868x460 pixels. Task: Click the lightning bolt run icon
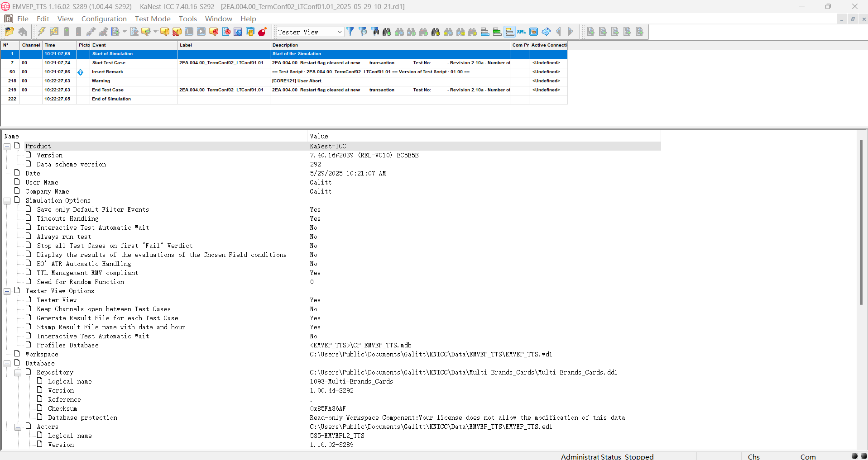42,32
